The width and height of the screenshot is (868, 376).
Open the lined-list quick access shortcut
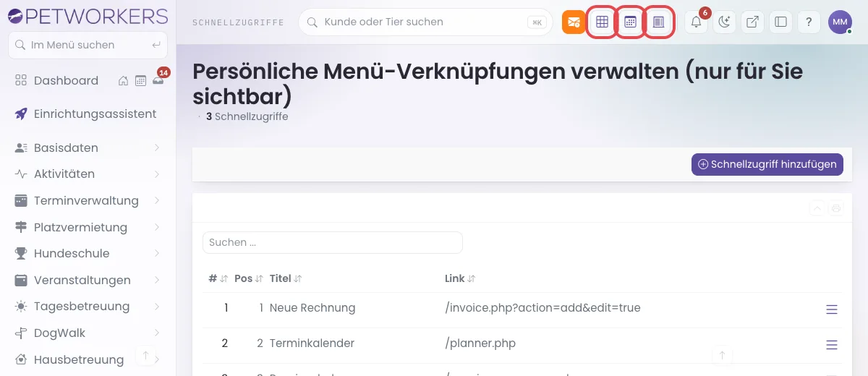[658, 22]
